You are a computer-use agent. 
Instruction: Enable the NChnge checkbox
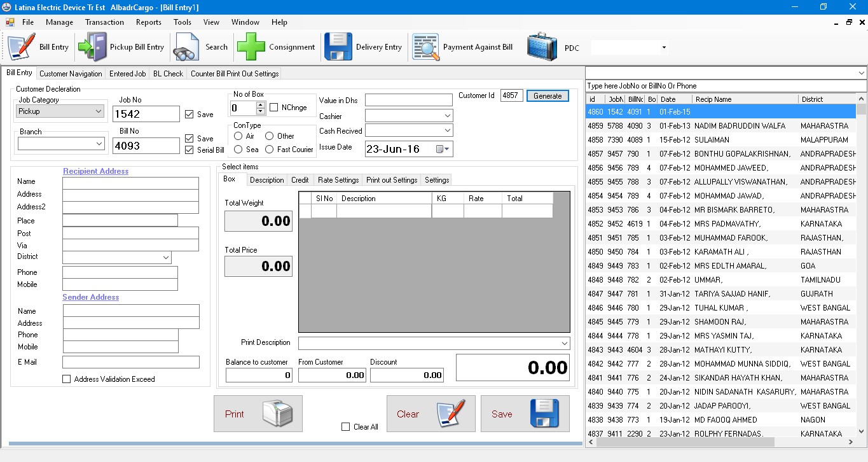(274, 108)
